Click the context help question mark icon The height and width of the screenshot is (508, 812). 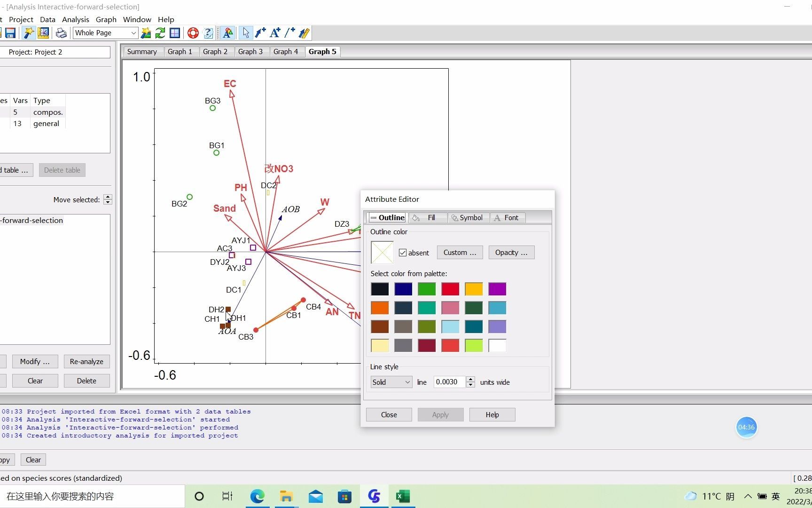(x=208, y=33)
